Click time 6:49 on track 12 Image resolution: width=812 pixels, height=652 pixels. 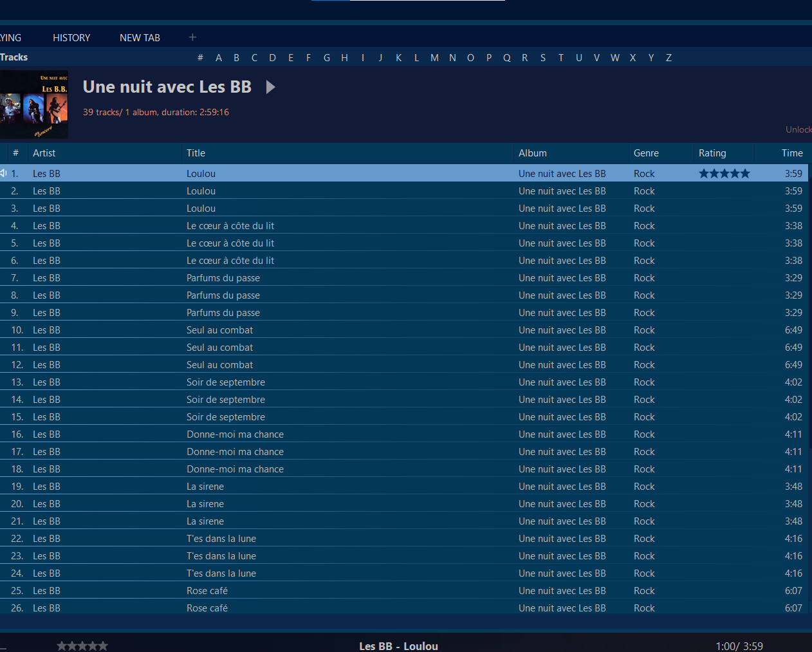(x=793, y=365)
